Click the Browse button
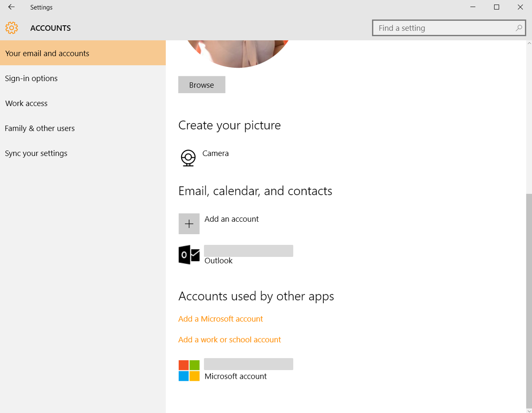Viewport: 532px width, 413px height. [x=202, y=85]
